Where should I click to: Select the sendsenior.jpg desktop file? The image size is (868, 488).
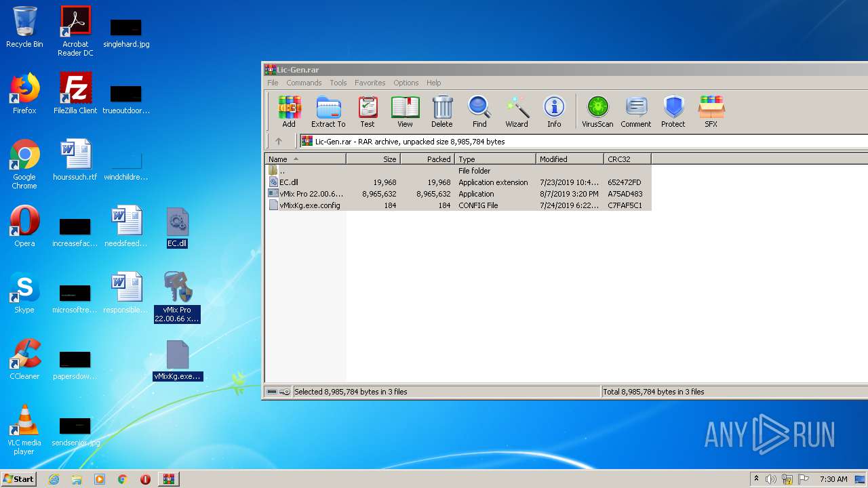(75, 431)
